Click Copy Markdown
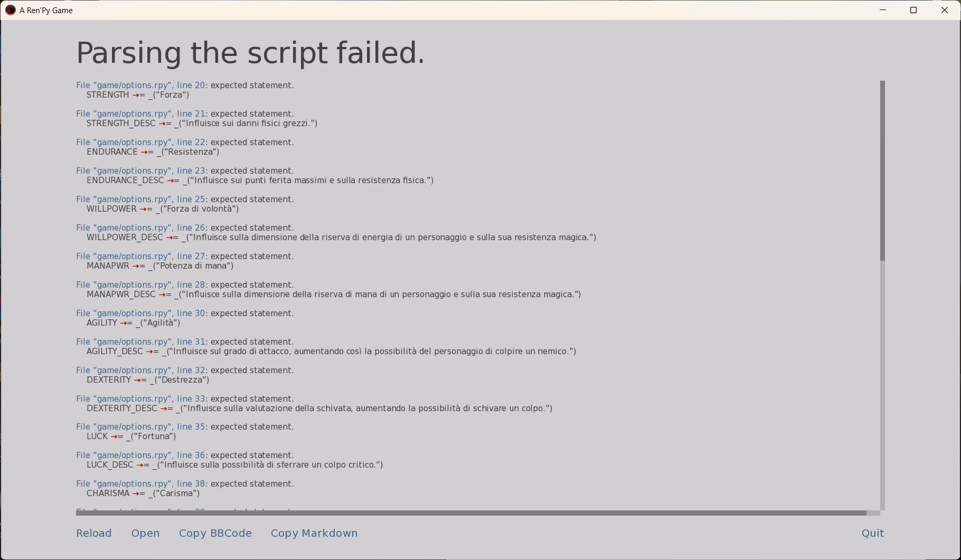This screenshot has height=560, width=961. [x=314, y=533]
